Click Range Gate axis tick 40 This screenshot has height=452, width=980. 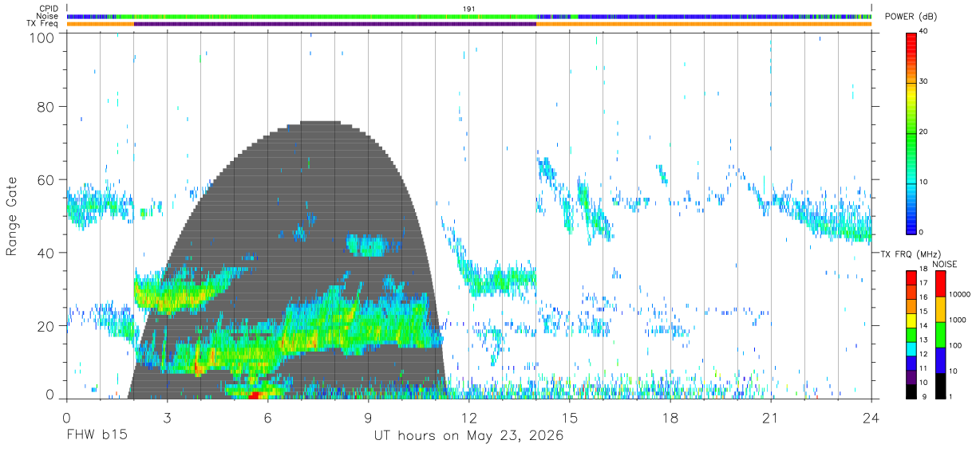(x=47, y=254)
